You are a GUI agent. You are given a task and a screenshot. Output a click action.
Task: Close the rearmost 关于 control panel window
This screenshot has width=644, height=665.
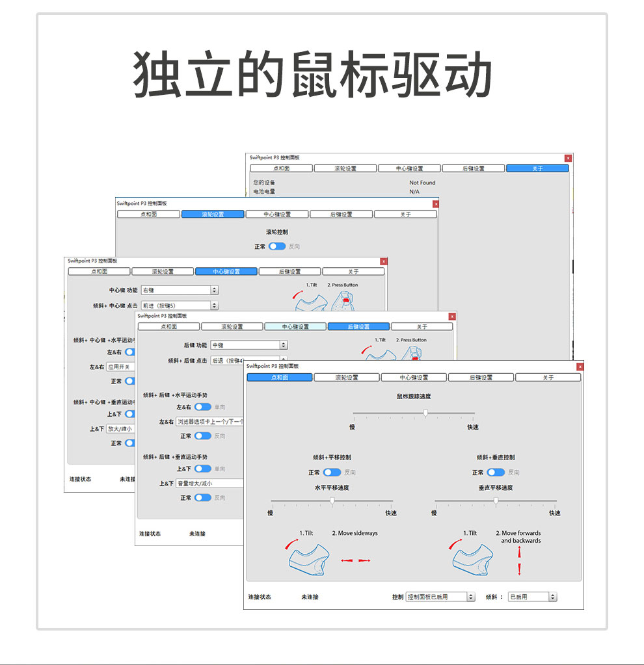coord(569,158)
